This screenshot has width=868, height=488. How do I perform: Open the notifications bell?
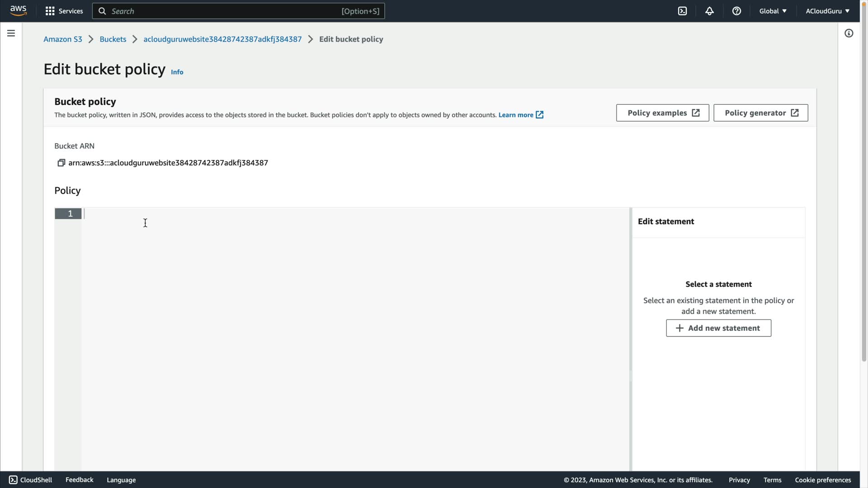[709, 11]
